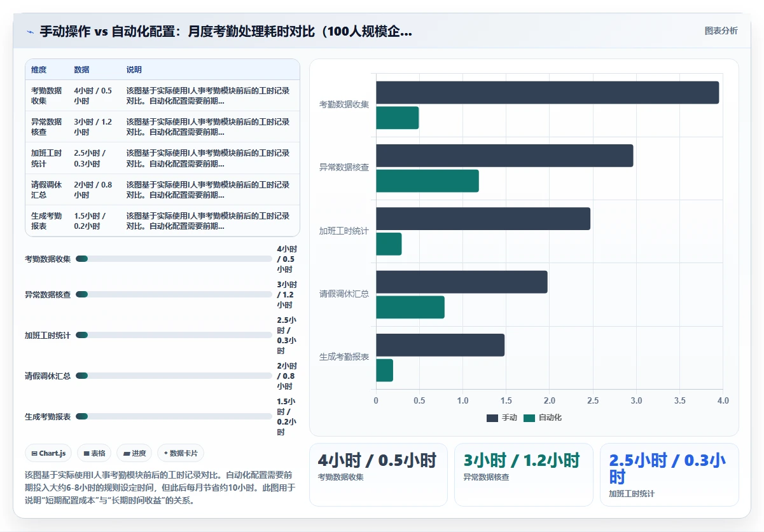This screenshot has height=532, width=764.
Task: Click the 加班工时统计 progress bar
Action: pyautogui.click(x=174, y=335)
